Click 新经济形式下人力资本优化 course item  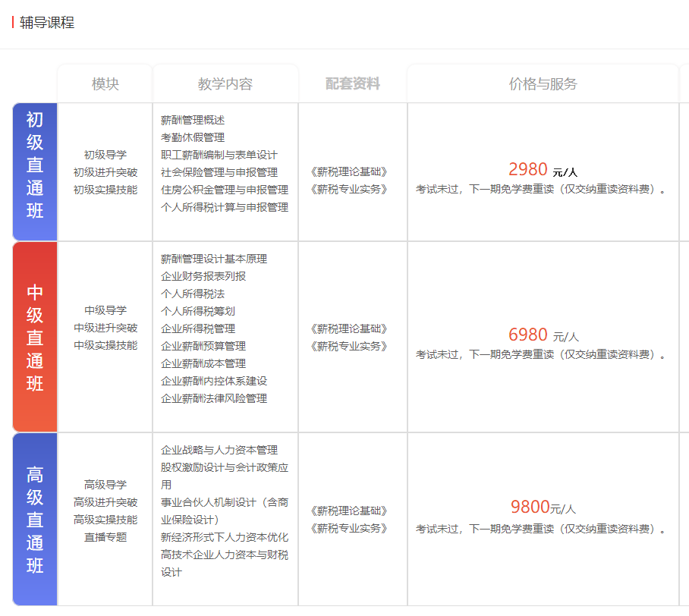(225, 537)
